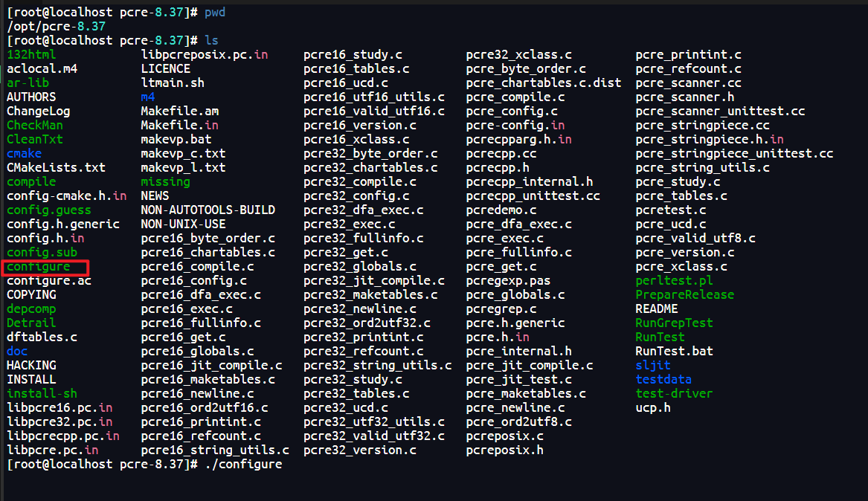Click the INSTALL file name
The image size is (868, 501).
pos(31,379)
